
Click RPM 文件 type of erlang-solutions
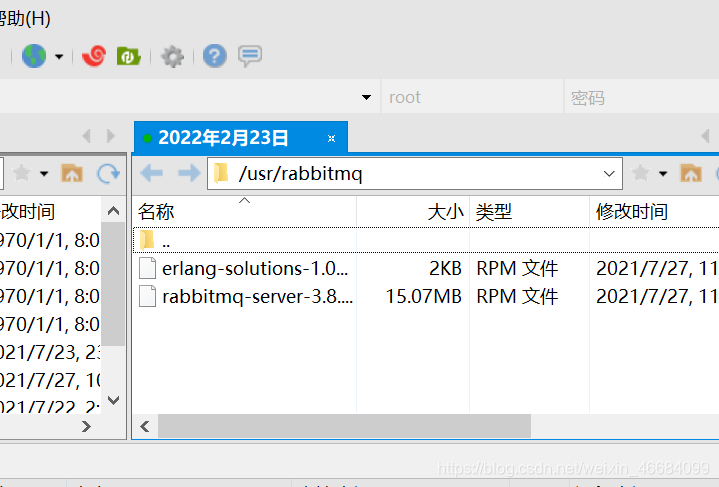click(x=517, y=269)
